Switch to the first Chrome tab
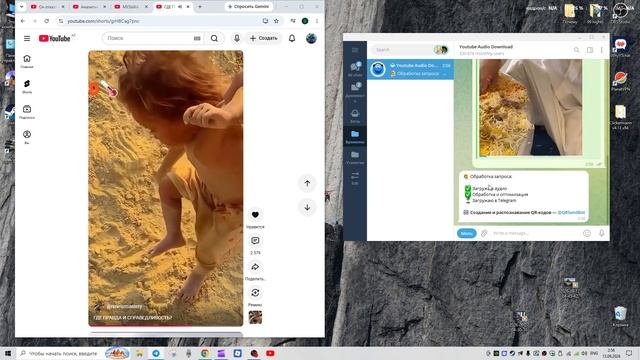This screenshot has width=640, height=360. [47, 7]
